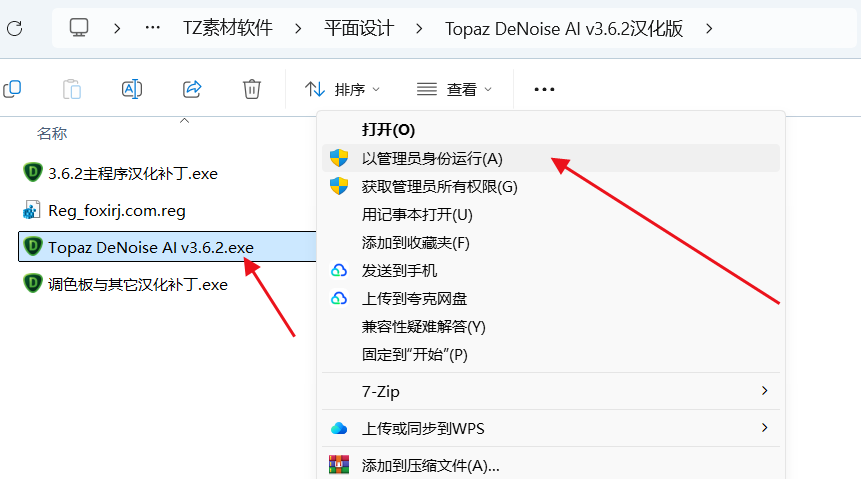The height and width of the screenshot is (479, 861).
Task: Choose 固定到"开始"(P) menu entry
Action: tap(551, 355)
